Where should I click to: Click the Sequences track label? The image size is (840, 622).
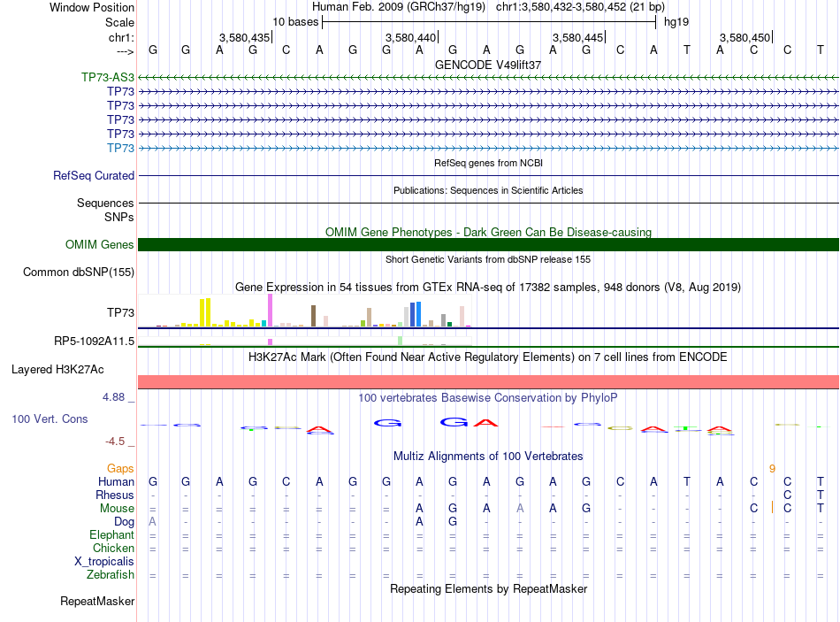[105, 203]
